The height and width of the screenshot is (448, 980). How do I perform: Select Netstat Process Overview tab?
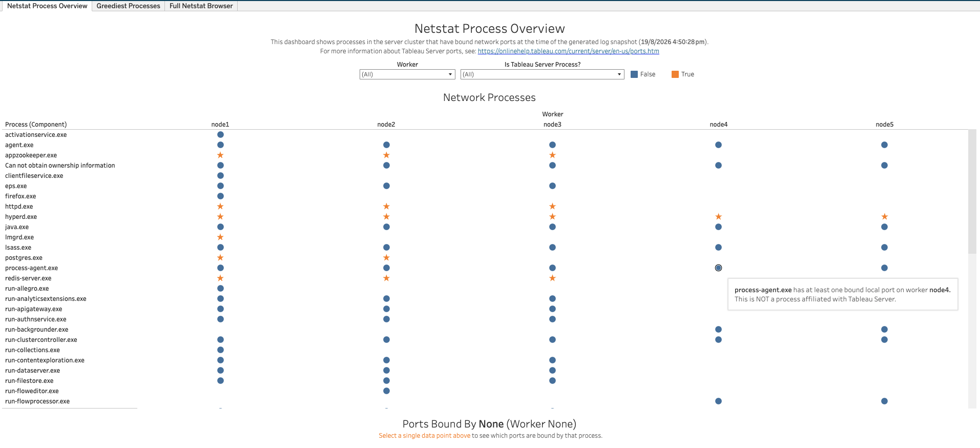[x=47, y=6]
